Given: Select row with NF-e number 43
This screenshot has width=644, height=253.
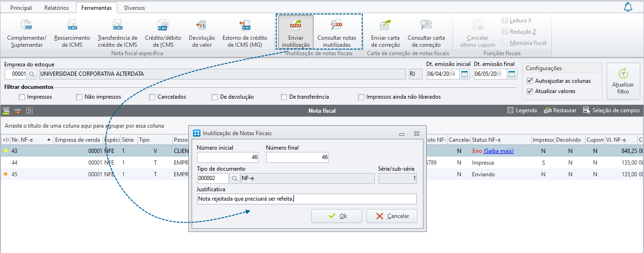Looking at the screenshot, I should point(322,151).
